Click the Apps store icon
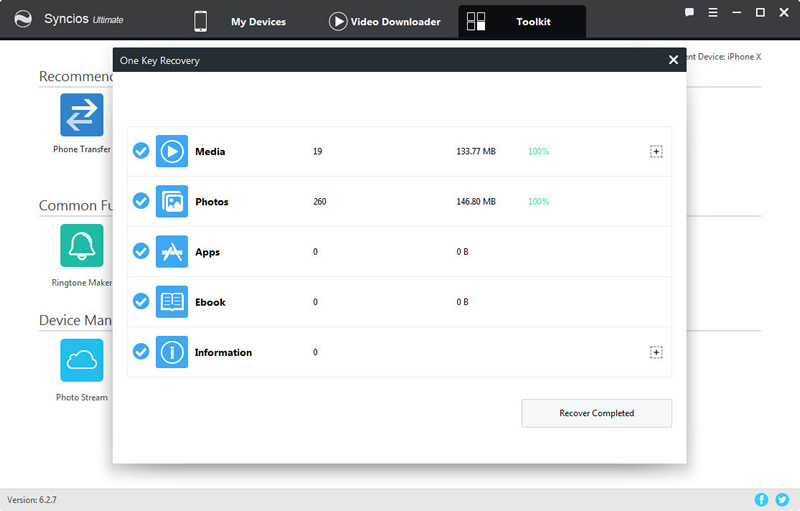Image resolution: width=800 pixels, height=511 pixels. pos(171,251)
